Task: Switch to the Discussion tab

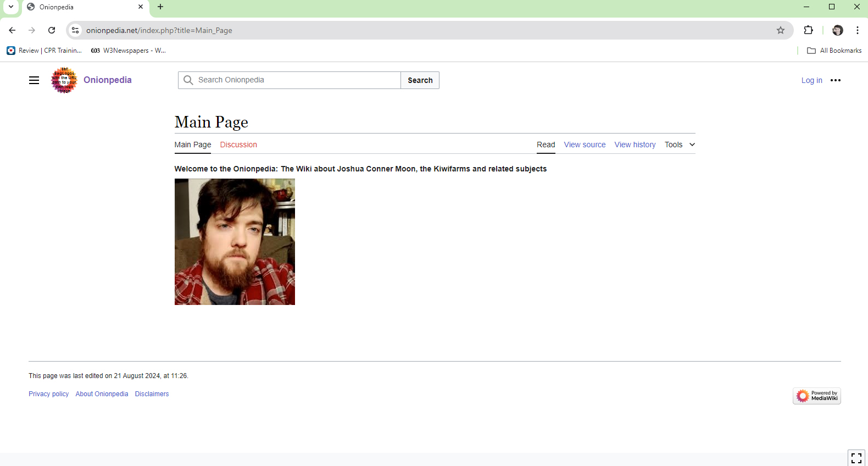Action: pyautogui.click(x=238, y=145)
